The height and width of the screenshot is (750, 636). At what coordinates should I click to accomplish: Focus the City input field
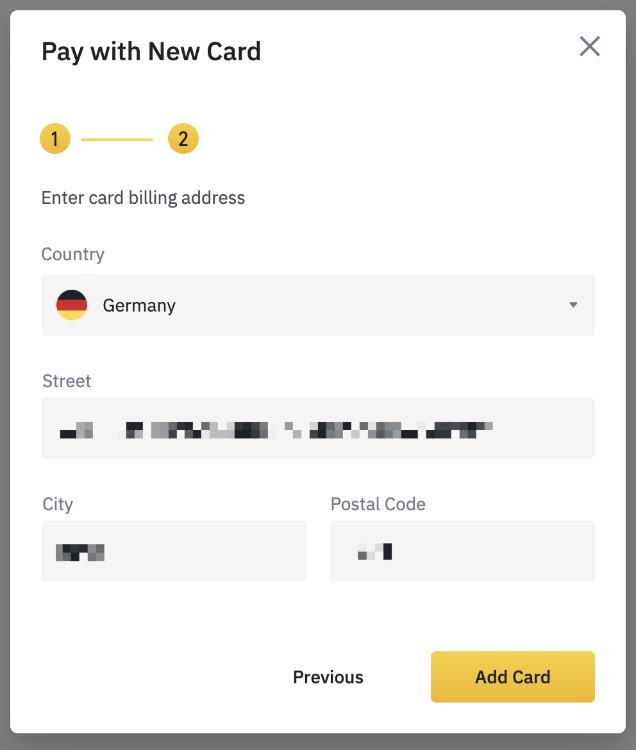pos(173,551)
